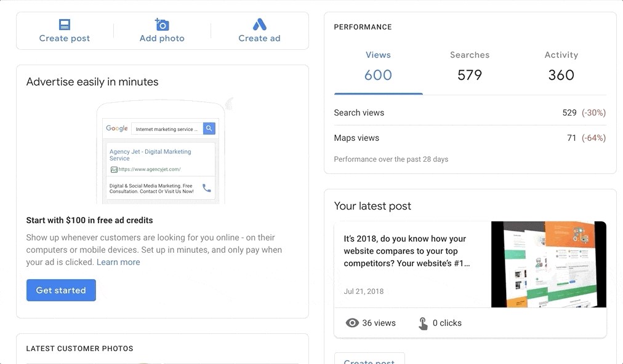Image resolution: width=623 pixels, height=364 pixels.
Task: Click the 'Advertise easily in minutes' heading
Action: (x=92, y=82)
